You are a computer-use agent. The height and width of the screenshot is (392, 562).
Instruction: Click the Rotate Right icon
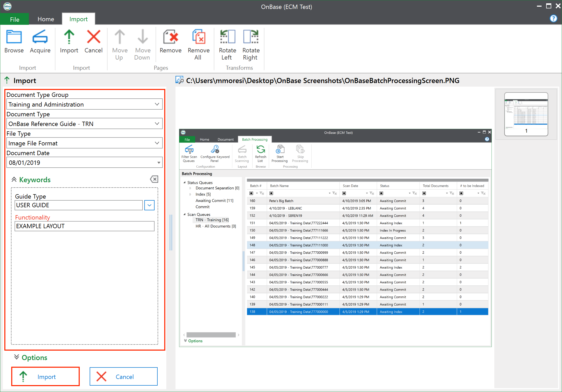(251, 37)
